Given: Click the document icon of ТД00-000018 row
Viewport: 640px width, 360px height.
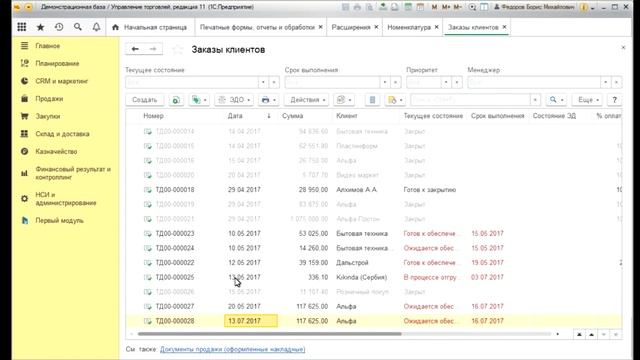Looking at the screenshot, I should click(148, 190).
